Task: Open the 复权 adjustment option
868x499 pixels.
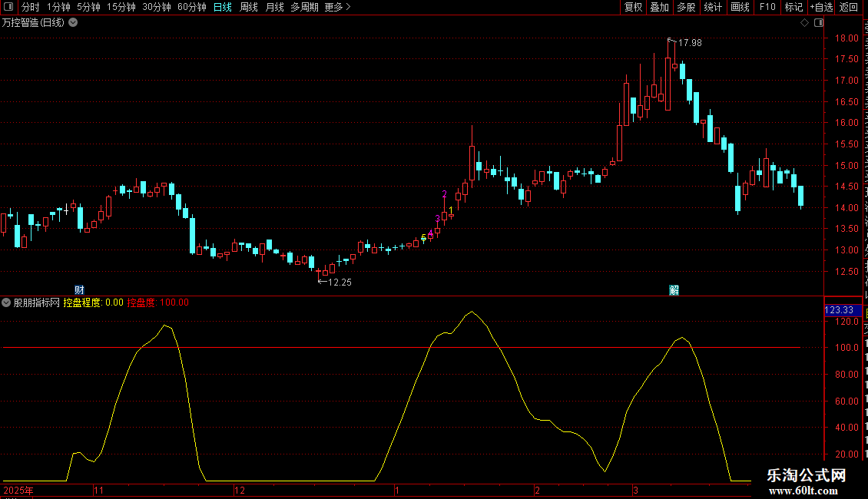Action: [633, 7]
